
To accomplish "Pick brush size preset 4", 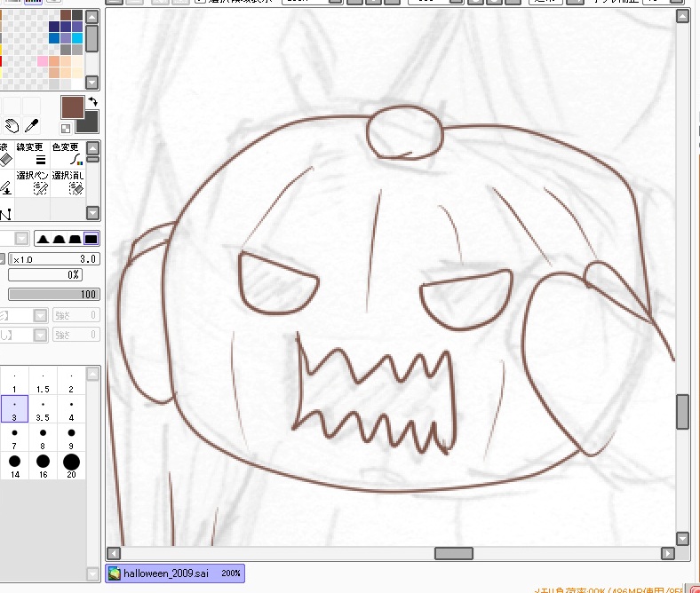I will (71, 408).
